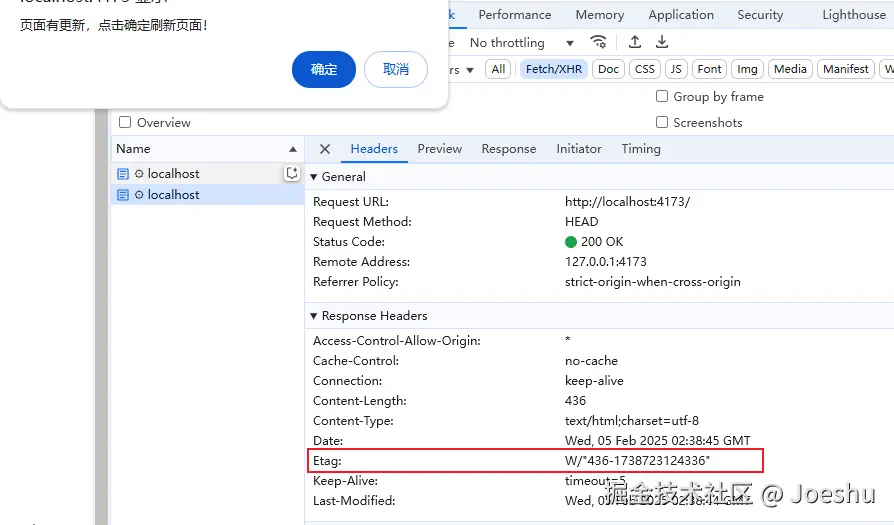Click the green status indicator dot
Image resolution: width=894 pixels, height=525 pixels.
pyautogui.click(x=571, y=242)
